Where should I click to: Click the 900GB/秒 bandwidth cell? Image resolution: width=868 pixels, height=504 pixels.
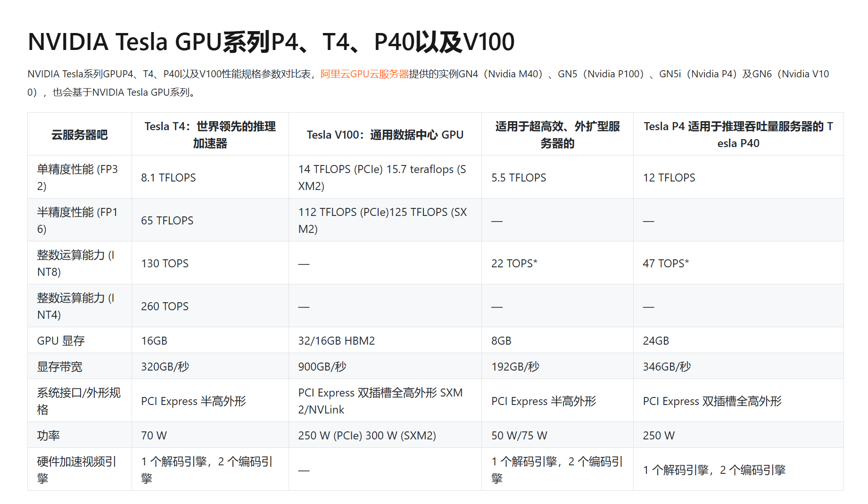[385, 367]
